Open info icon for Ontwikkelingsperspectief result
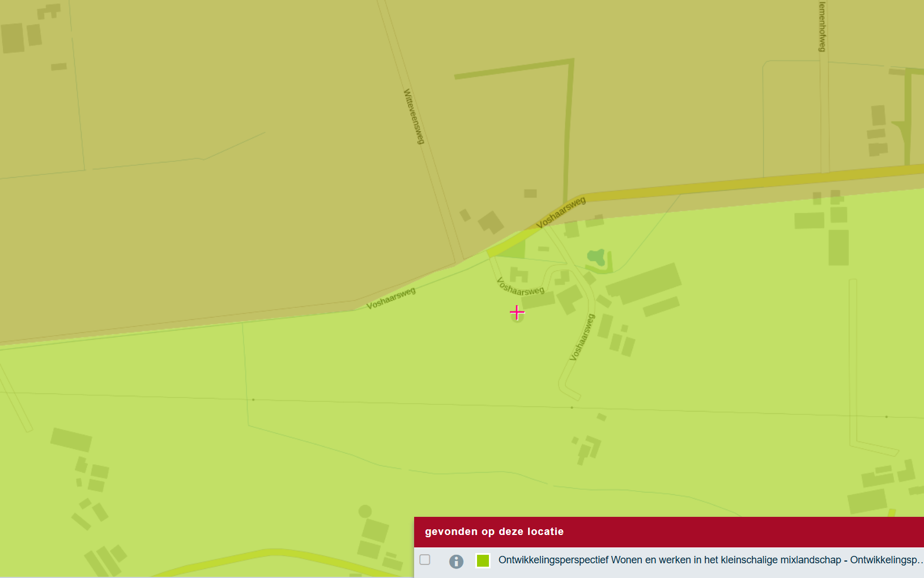 456,561
